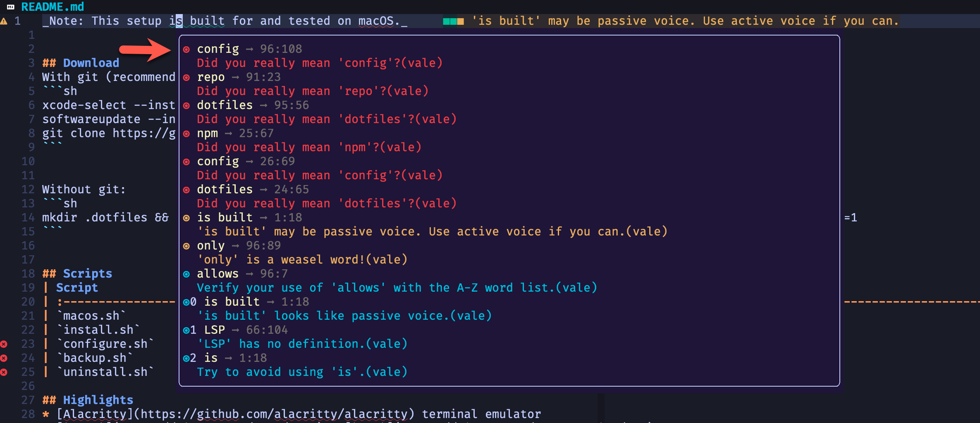Click the error icon on the backup.sh line
Screen dimensions: 980x423
click(4, 358)
